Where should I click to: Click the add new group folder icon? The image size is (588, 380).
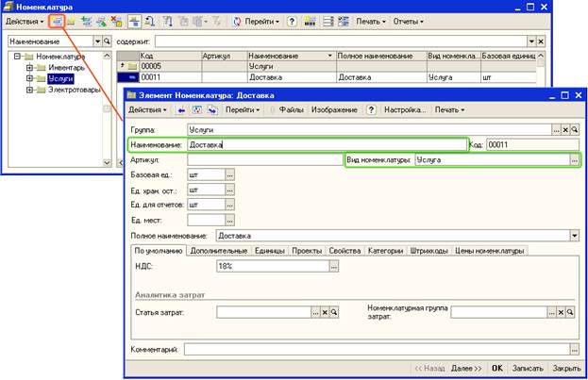[72, 20]
